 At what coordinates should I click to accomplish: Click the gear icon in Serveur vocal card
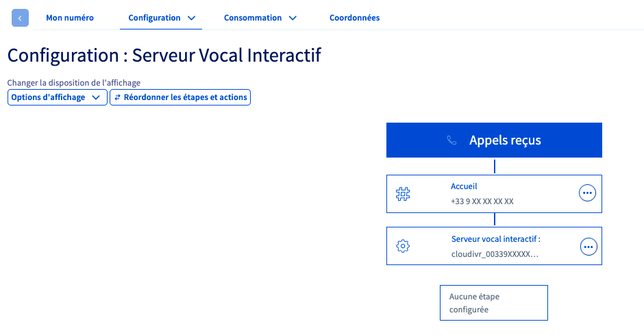403,246
